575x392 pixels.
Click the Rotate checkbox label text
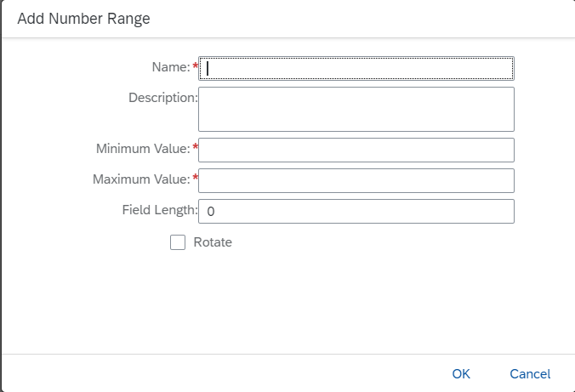[213, 242]
